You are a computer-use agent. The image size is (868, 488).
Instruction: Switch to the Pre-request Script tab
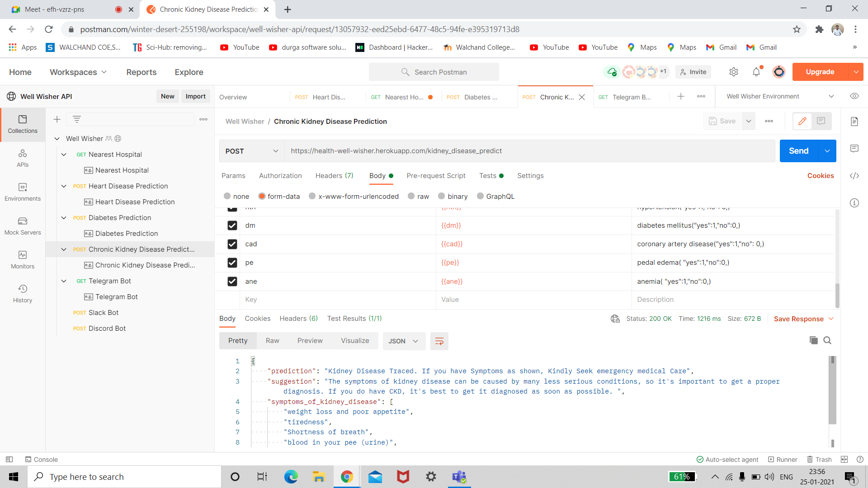[435, 176]
